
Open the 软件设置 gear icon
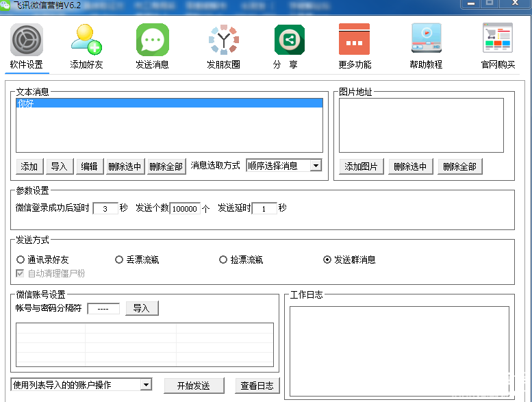pyautogui.click(x=27, y=40)
